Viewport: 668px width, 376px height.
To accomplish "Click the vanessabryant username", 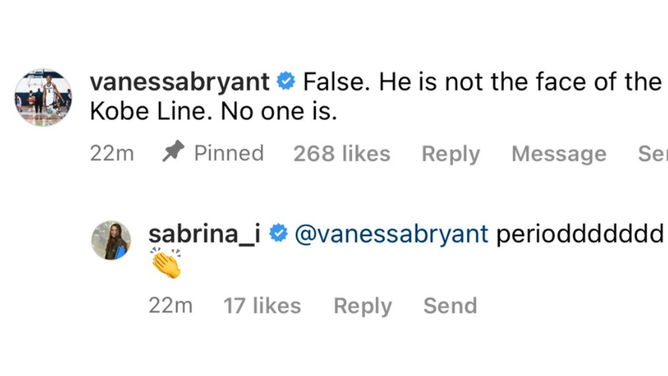I will [x=179, y=81].
